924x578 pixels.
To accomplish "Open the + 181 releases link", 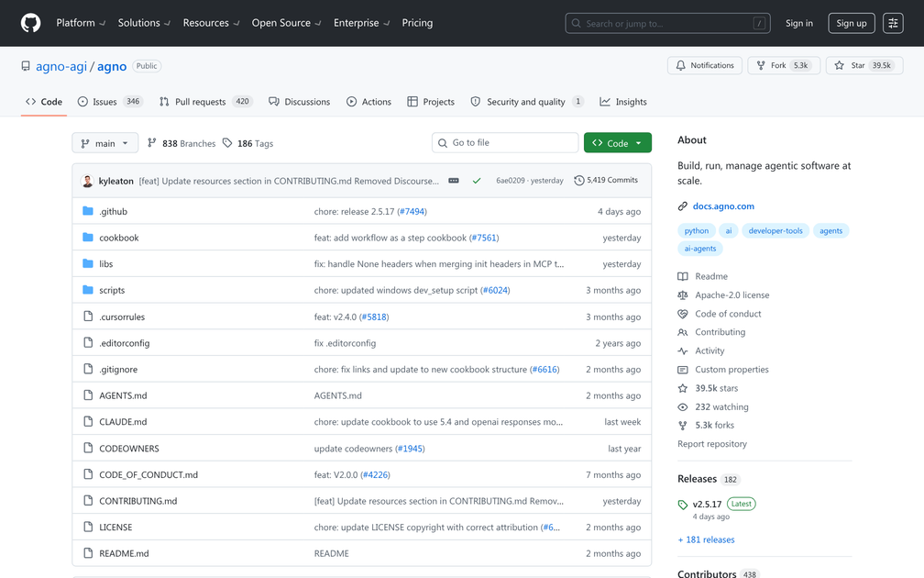I will pyautogui.click(x=706, y=539).
